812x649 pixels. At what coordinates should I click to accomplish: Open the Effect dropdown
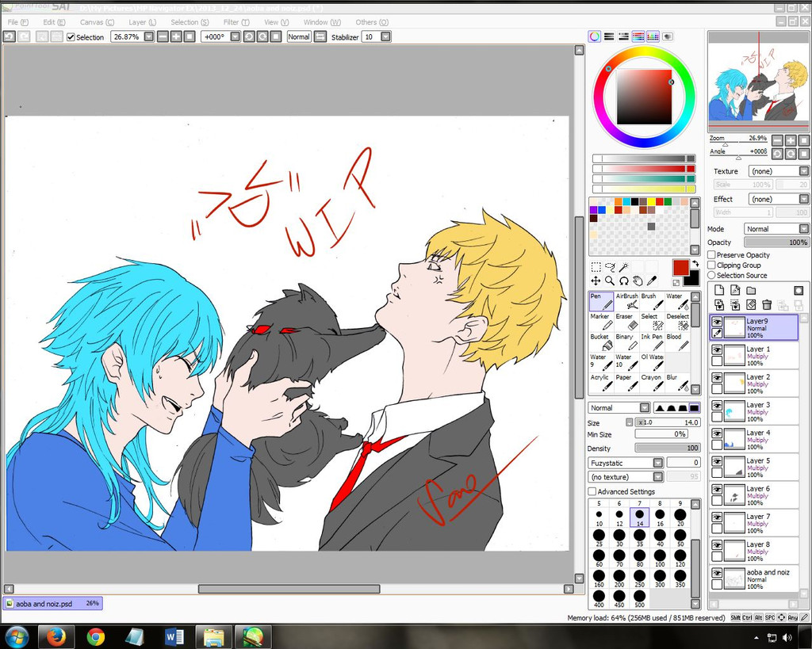(779, 199)
